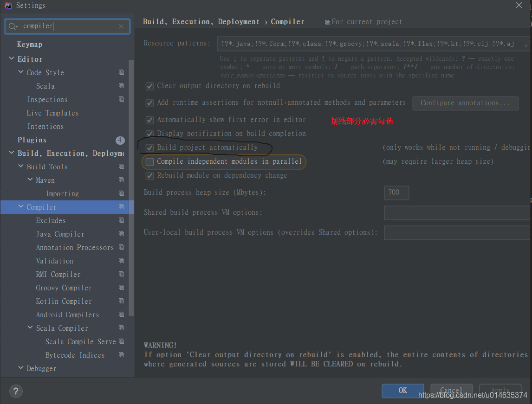This screenshot has height=404, width=532.
Task: Toggle Rebuild module on dependency change
Action: pos(149,176)
